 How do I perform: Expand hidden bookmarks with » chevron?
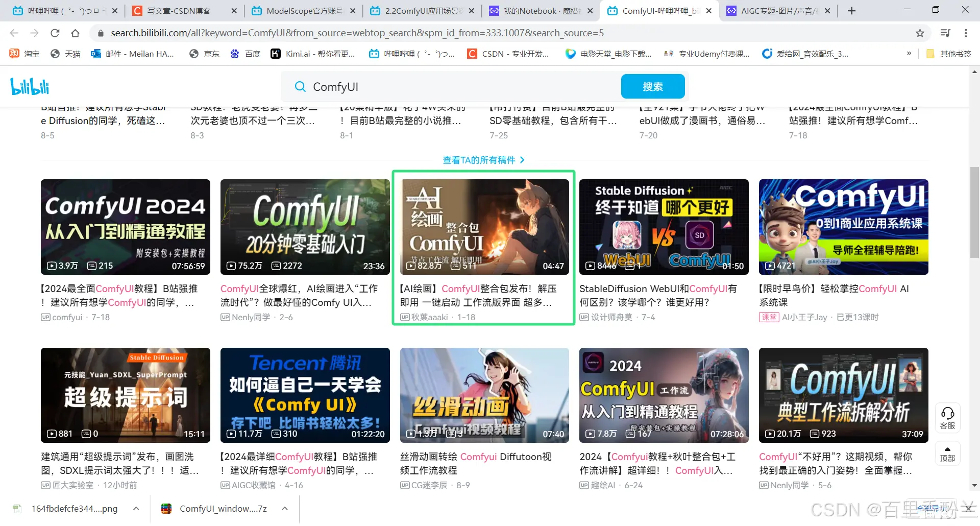pyautogui.click(x=909, y=54)
